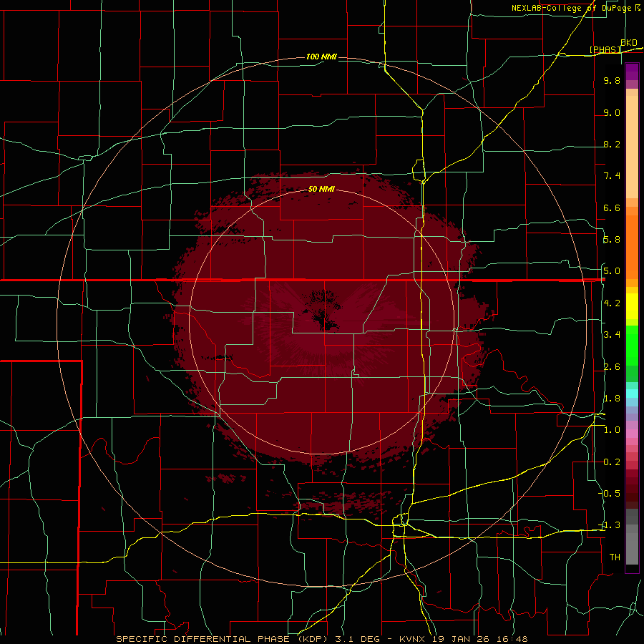This screenshot has height=644, width=644.
Task: Click the OKD label above the color scale
Action: pos(629,43)
